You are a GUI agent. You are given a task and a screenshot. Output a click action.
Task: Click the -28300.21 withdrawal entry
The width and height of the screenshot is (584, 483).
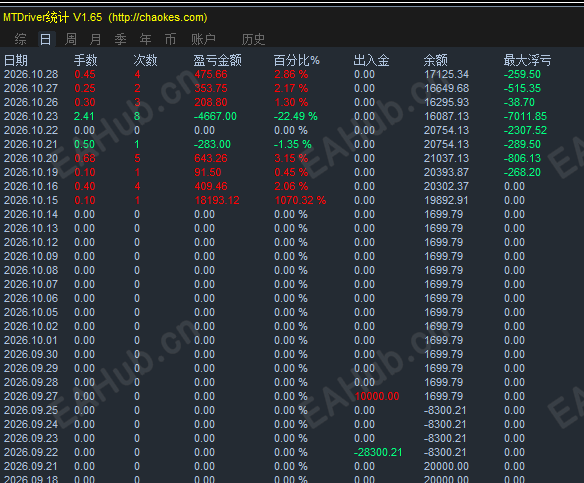[378, 452]
